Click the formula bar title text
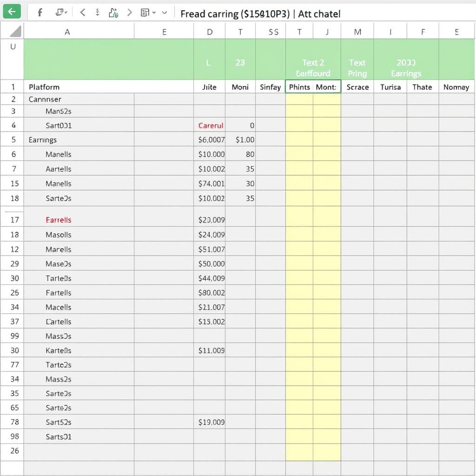The image size is (476, 476). click(x=260, y=13)
